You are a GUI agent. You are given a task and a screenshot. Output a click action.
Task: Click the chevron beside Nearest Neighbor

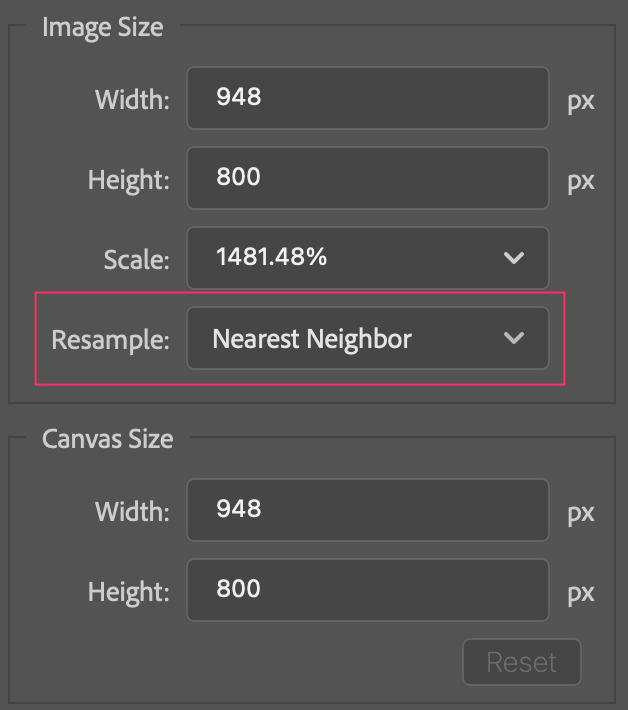[x=514, y=339]
